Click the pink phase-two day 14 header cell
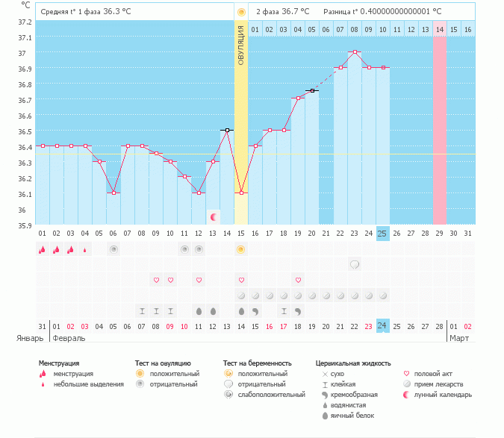The height and width of the screenshot is (438, 504). pos(439,29)
